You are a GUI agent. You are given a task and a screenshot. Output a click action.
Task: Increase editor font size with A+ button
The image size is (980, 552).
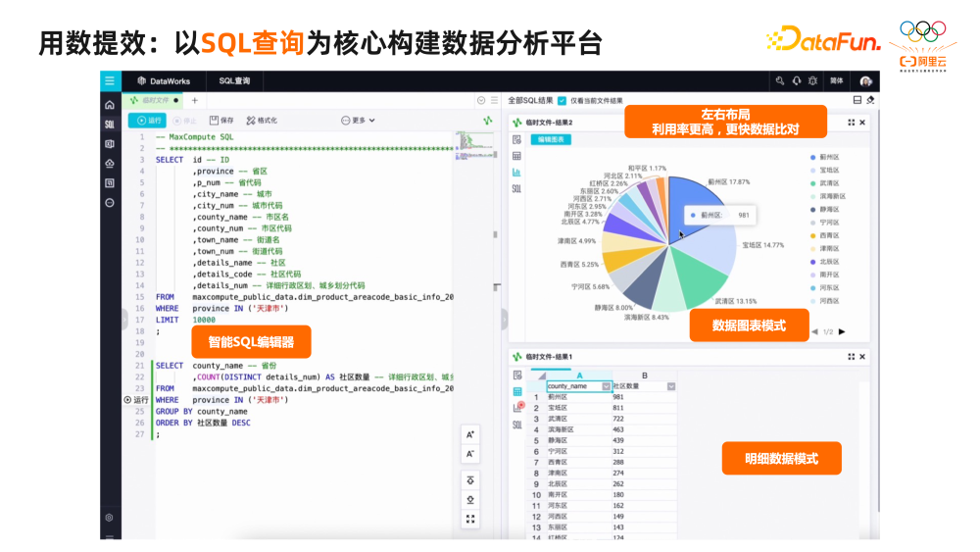point(470,434)
